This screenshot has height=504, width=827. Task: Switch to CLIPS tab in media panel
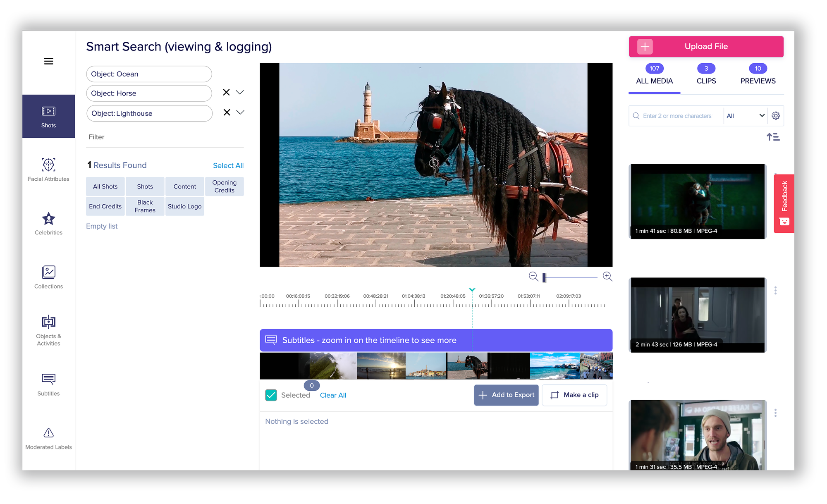(706, 81)
